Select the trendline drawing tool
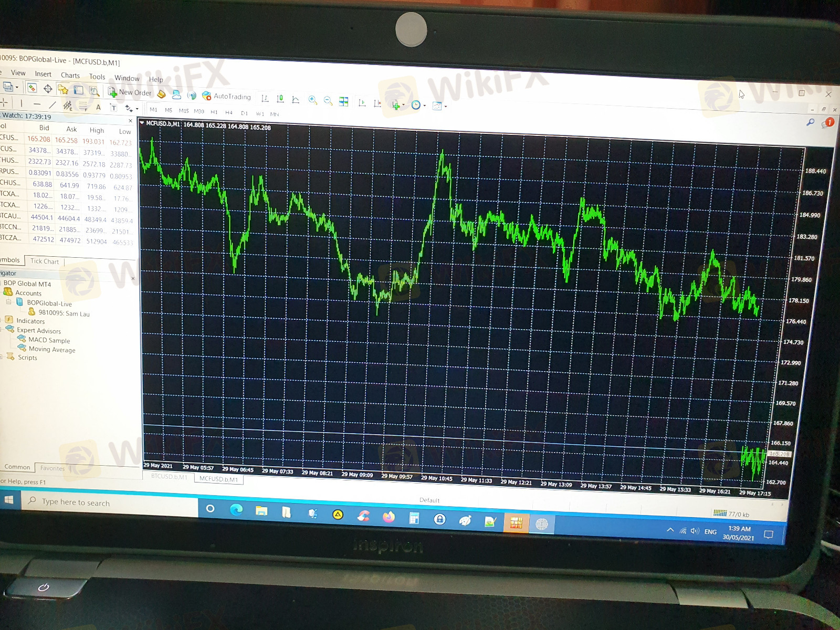Viewport: 840px width, 630px height. click(x=52, y=104)
